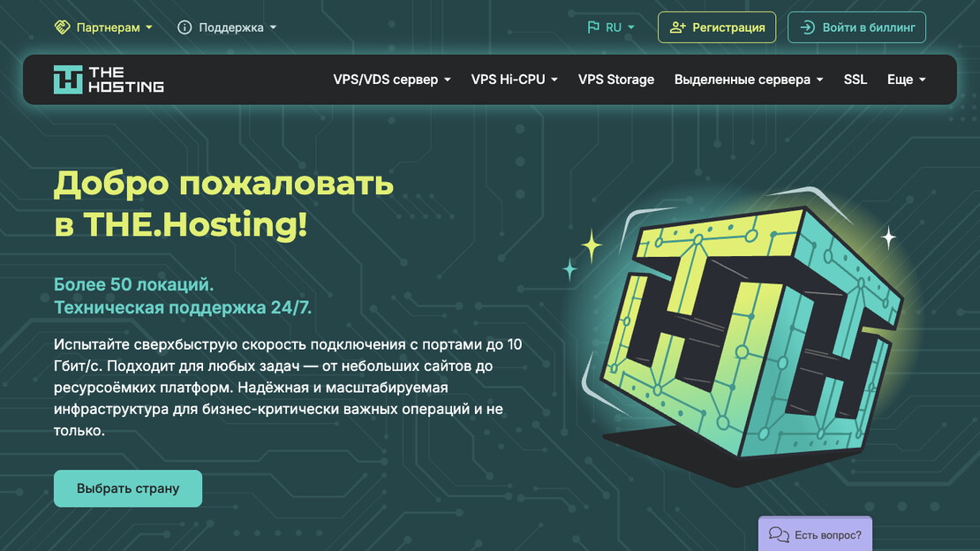The width and height of the screenshot is (980, 551).
Task: Click the Войти в биллинг button text
Action: [868, 27]
